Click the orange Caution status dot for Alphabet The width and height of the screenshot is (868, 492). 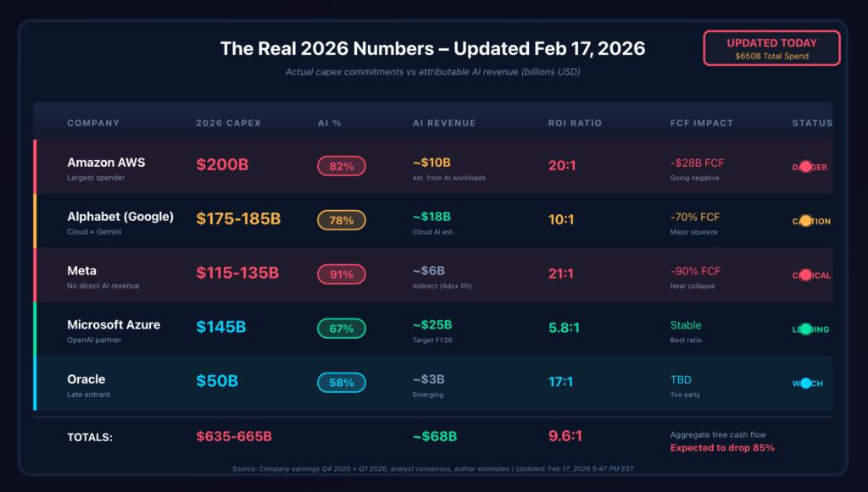805,221
